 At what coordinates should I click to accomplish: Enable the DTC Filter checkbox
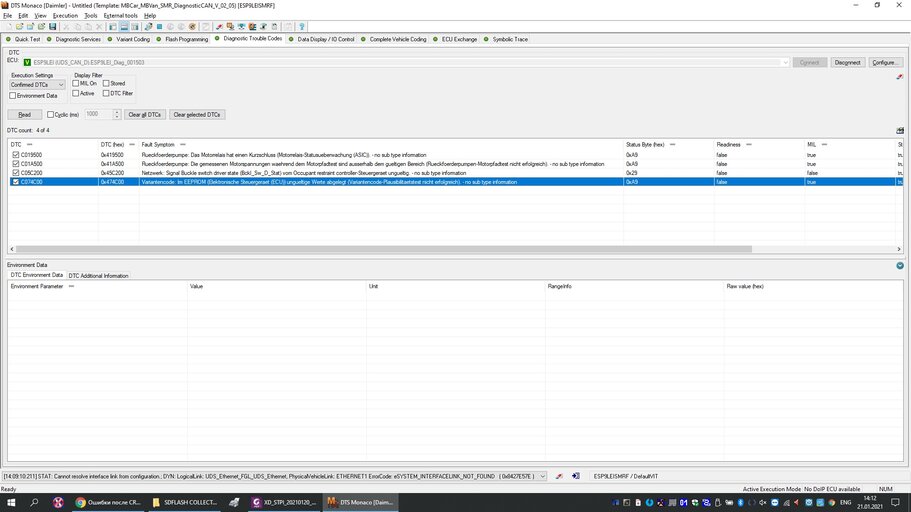click(x=106, y=93)
